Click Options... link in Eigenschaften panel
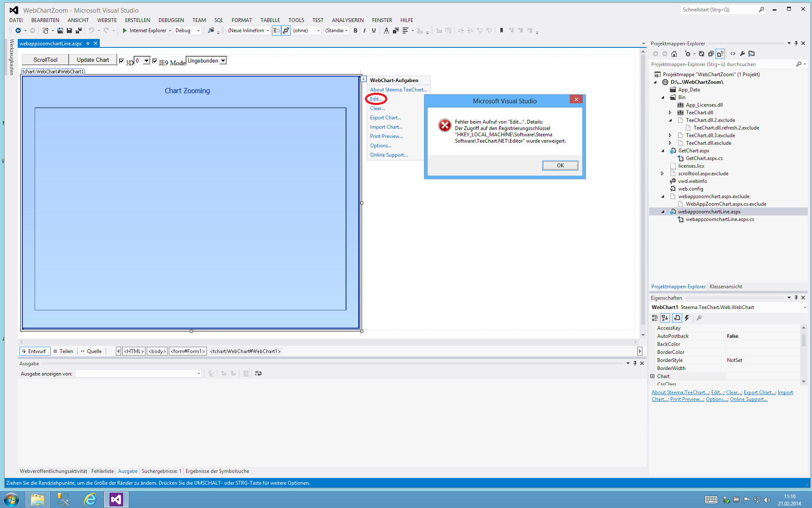812x508 pixels. coord(717,399)
